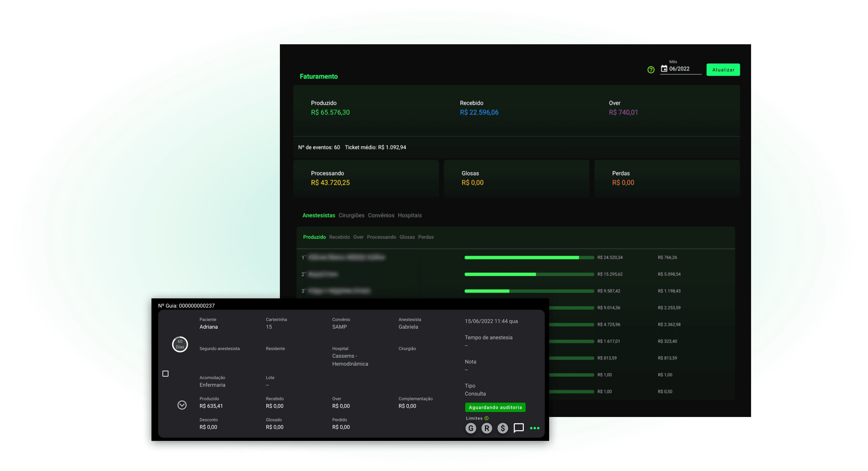Tick the guia selection checkbox

pos(165,374)
